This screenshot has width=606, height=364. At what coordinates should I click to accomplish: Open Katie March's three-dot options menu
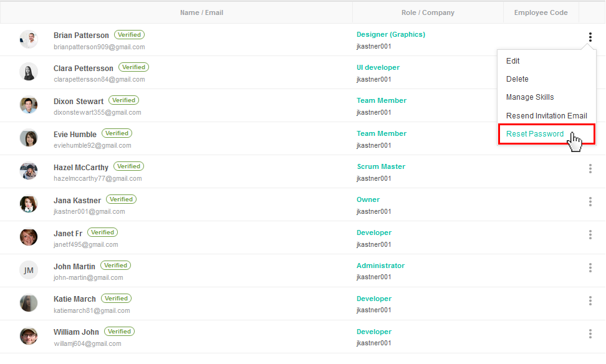pyautogui.click(x=590, y=300)
